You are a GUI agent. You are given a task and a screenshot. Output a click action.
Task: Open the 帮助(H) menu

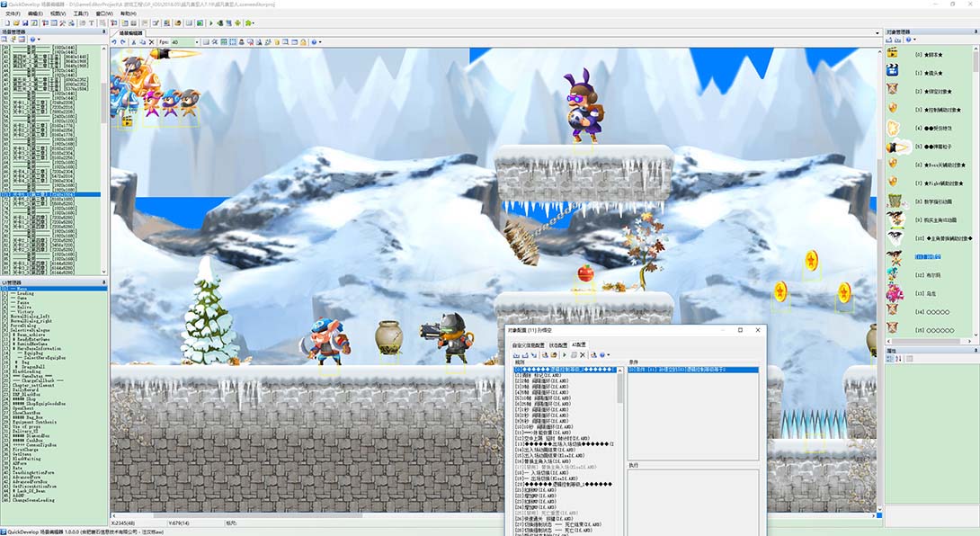click(x=129, y=13)
